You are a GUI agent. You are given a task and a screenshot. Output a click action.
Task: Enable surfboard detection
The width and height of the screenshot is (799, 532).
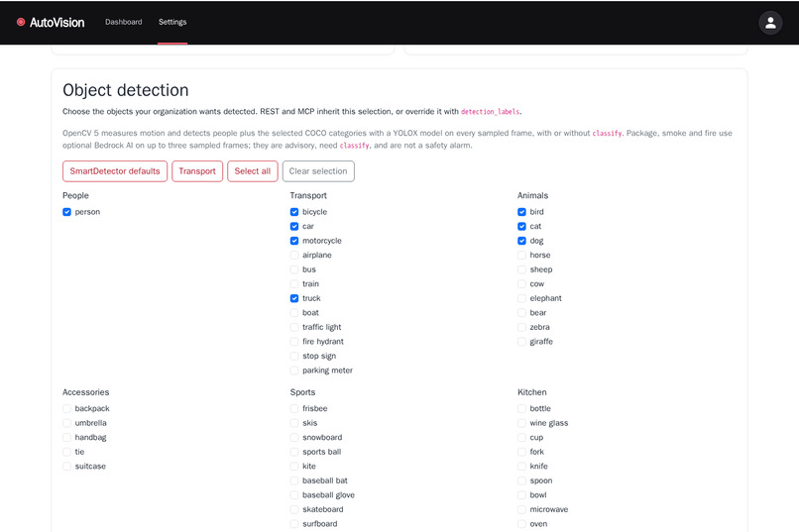click(294, 524)
